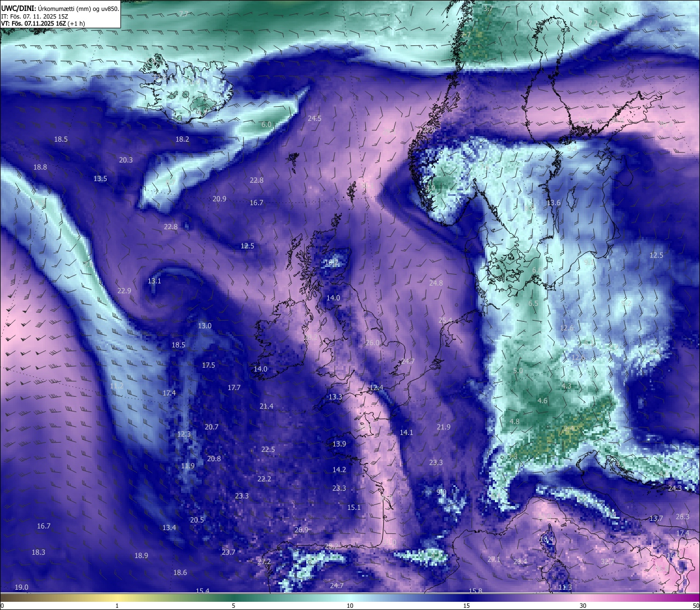Click the 24.8 value over the North Sea

[x=436, y=283]
